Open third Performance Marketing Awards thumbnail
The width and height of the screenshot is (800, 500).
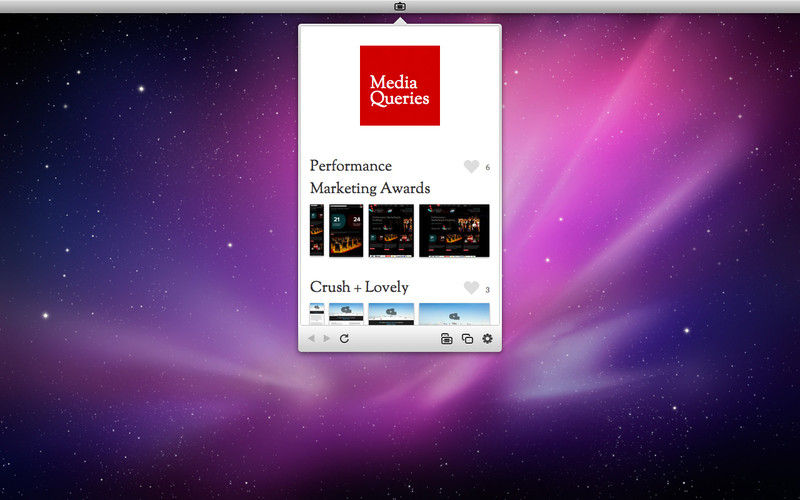pyautogui.click(x=391, y=231)
